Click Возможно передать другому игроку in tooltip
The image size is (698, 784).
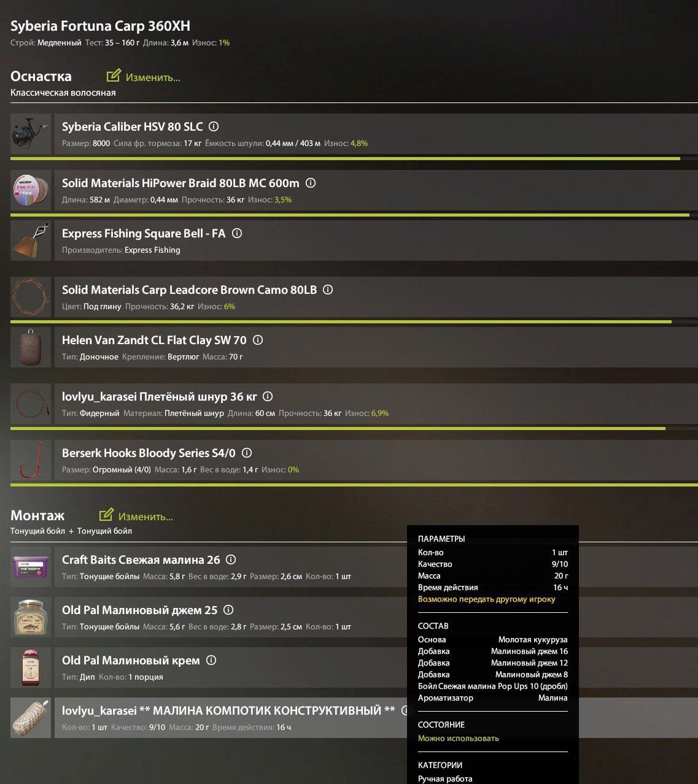click(486, 599)
